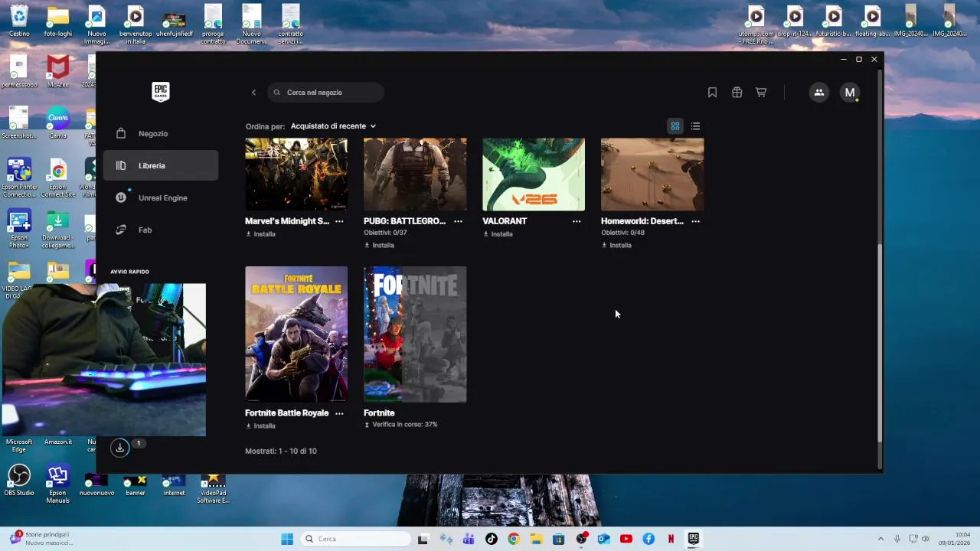Open Task View on taskbar
This screenshot has width=980, height=551.
click(x=423, y=539)
